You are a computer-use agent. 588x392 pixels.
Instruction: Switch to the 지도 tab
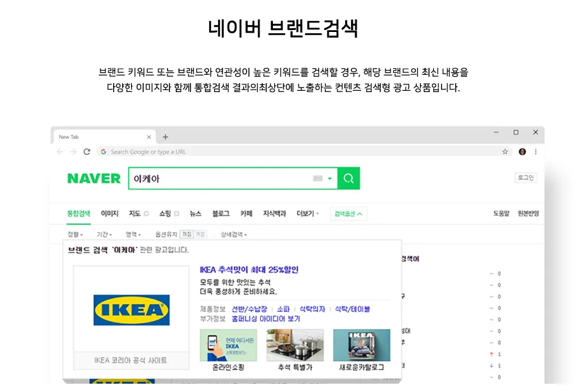click(135, 214)
